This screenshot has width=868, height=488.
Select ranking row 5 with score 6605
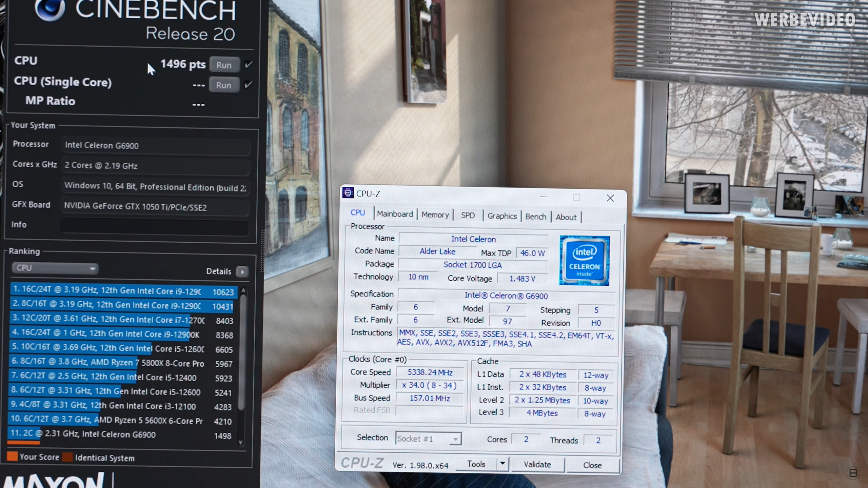click(x=122, y=348)
